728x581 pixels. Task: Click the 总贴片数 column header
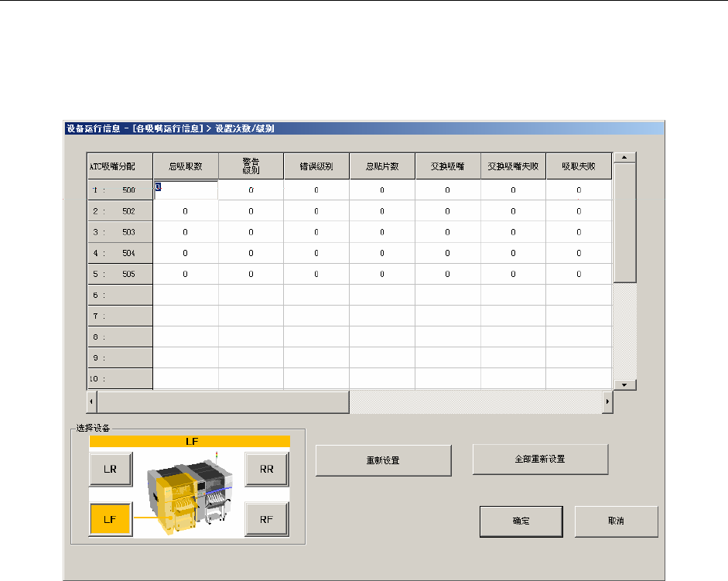click(x=382, y=166)
